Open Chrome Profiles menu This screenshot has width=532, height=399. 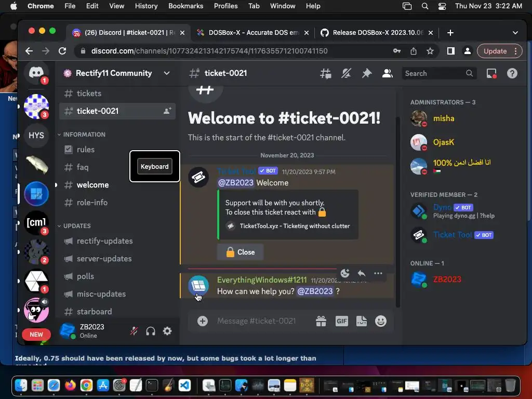point(225,6)
